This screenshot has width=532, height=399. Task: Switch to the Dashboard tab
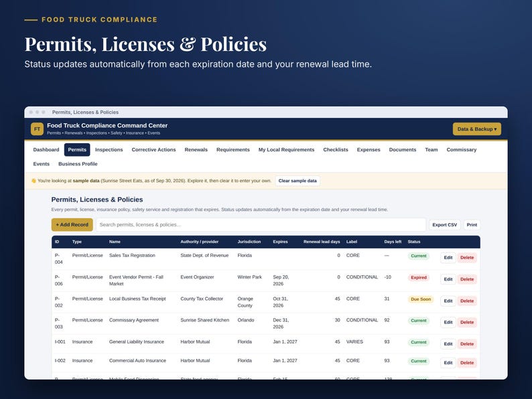pos(46,149)
